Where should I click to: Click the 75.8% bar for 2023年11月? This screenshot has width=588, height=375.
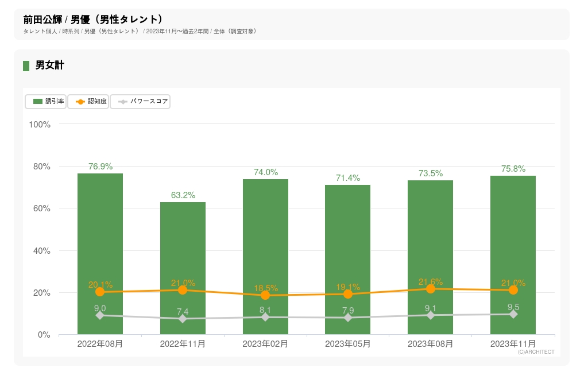(513, 230)
